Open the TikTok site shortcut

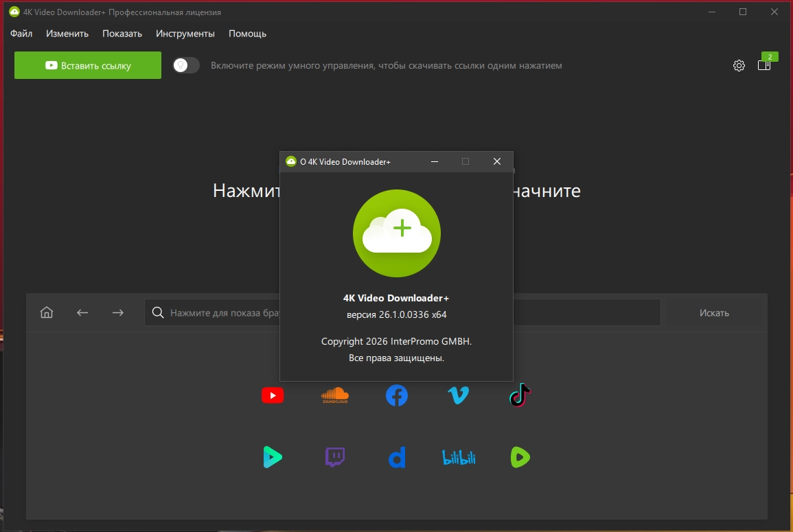pos(520,395)
